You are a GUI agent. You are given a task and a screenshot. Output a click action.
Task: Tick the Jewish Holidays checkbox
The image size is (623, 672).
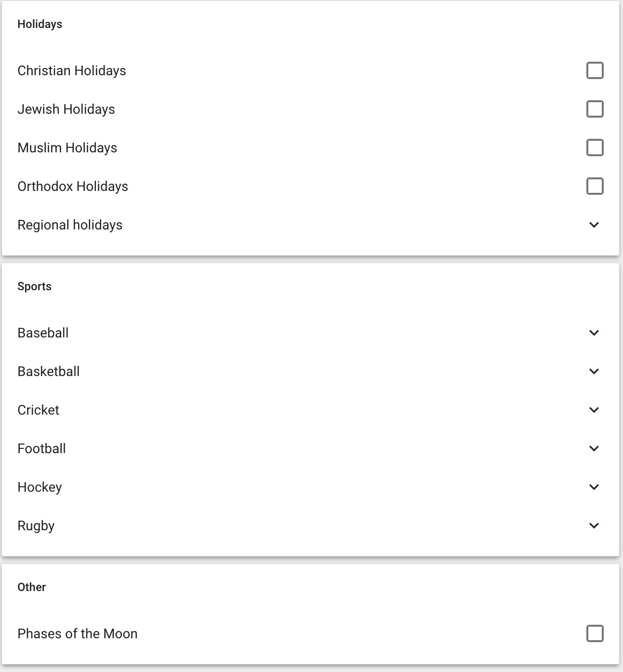595,109
